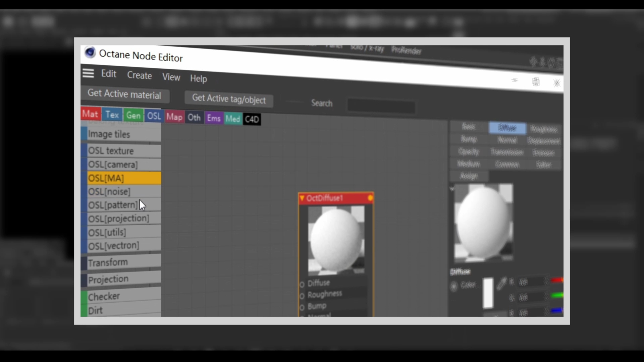Click the Cinema 4D logo icon
644x362 pixels.
click(x=90, y=53)
